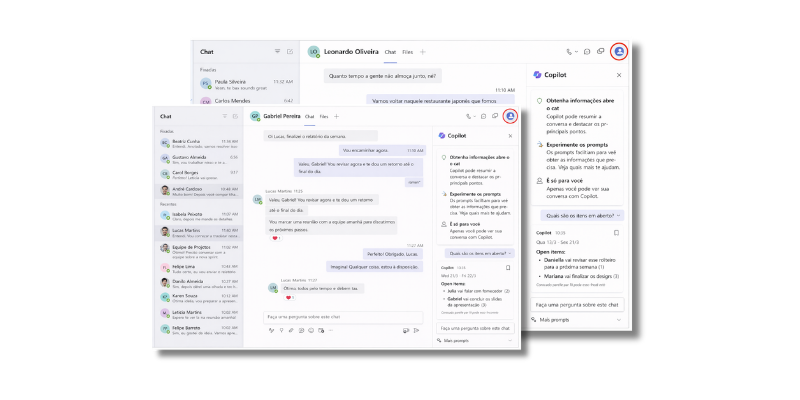Select Chat tab in Gabriel Pereira chat
Image resolution: width=800 pixels, height=400 pixels.
(309, 116)
